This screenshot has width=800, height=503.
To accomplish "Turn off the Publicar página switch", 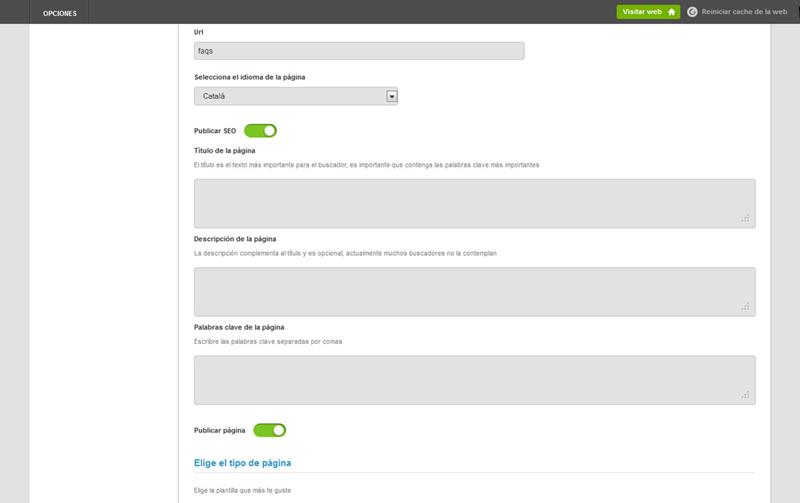I will [270, 430].
